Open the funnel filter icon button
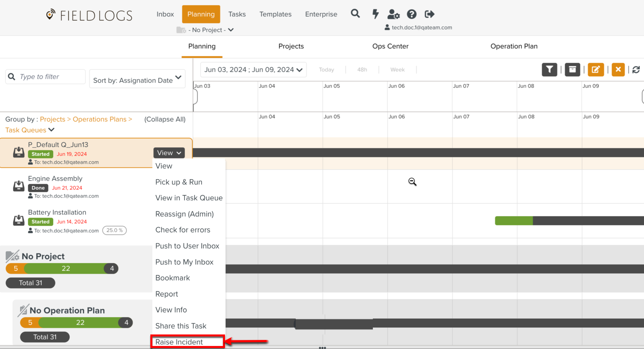The width and height of the screenshot is (644, 349). (x=549, y=70)
